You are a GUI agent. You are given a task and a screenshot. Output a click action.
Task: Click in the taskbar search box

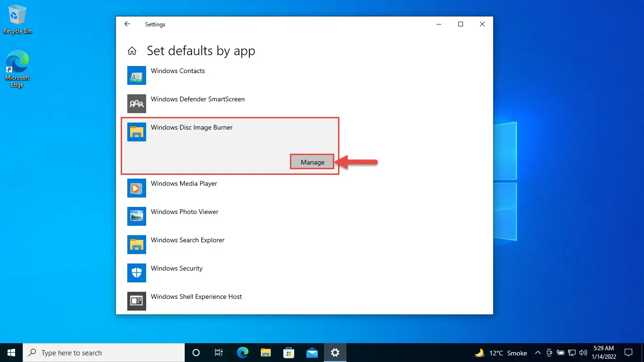[104, 353]
